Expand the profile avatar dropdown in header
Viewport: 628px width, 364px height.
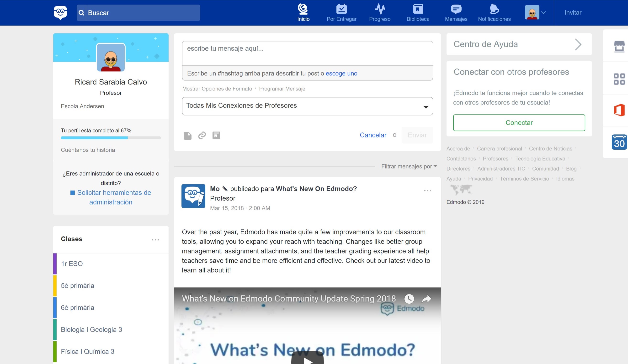pos(535,12)
